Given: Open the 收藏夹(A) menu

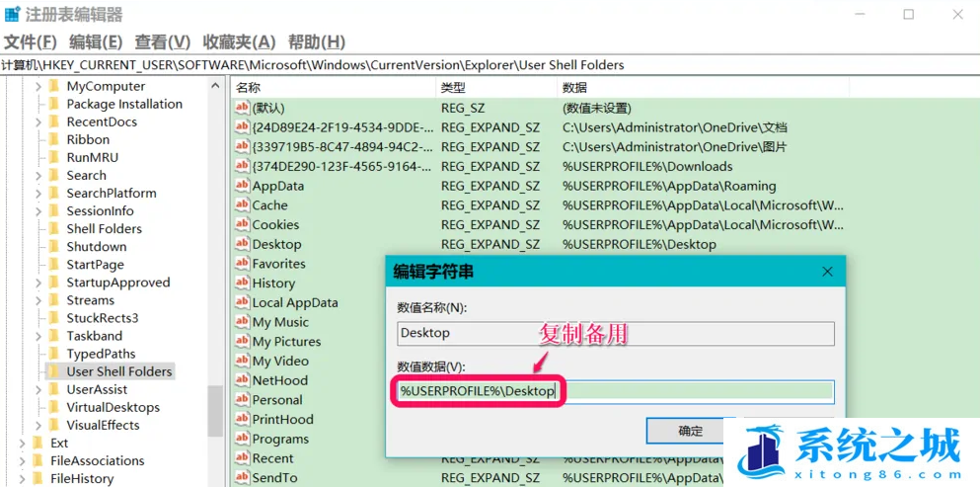Looking at the screenshot, I should [x=239, y=42].
